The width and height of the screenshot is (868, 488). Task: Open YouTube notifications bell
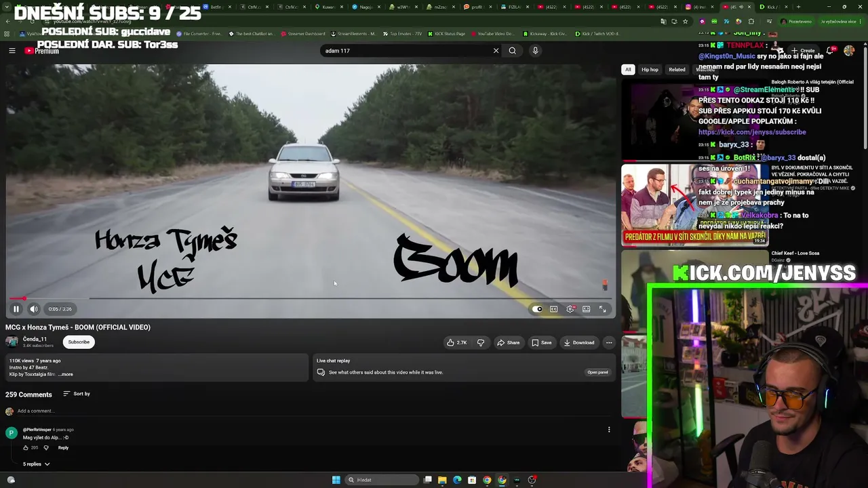[831, 51]
